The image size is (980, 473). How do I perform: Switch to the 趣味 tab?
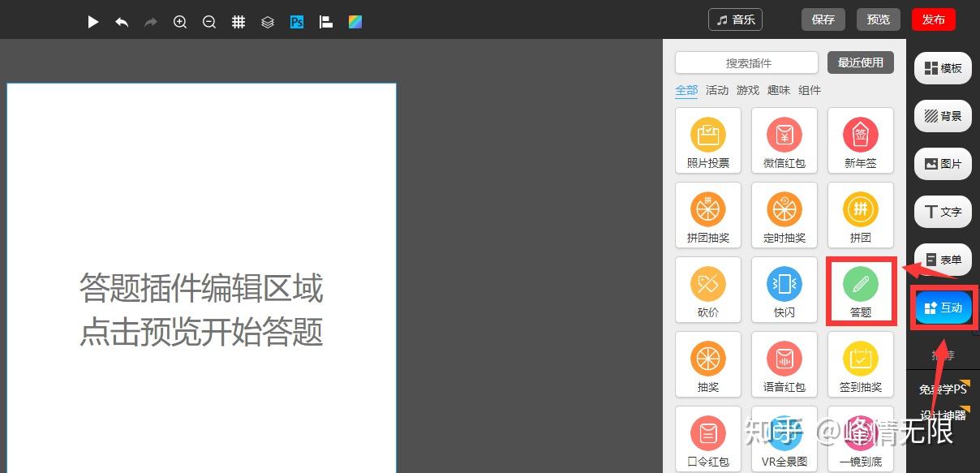779,90
